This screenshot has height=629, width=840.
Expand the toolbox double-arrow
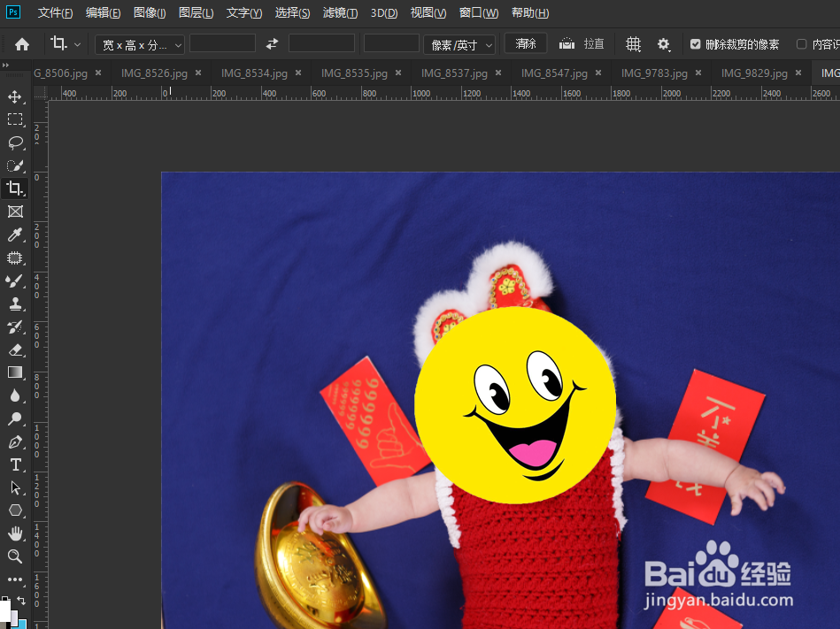coord(5,65)
